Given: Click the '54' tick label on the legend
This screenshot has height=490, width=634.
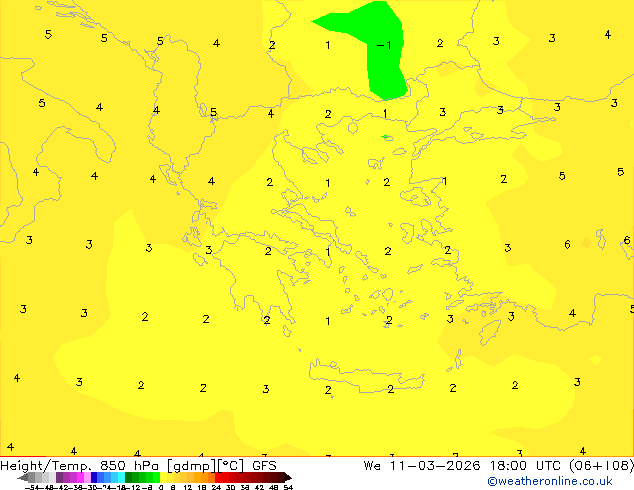Looking at the screenshot, I should (288, 487).
